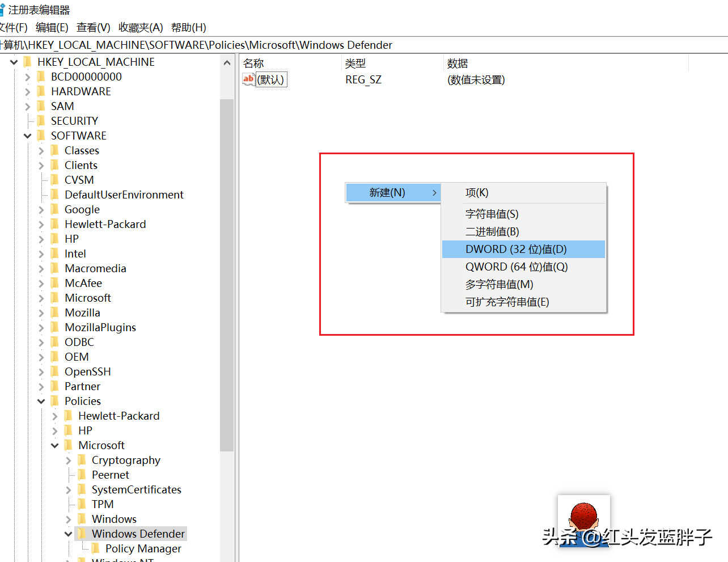Select the (默认) value entry
728x562 pixels.
272,79
